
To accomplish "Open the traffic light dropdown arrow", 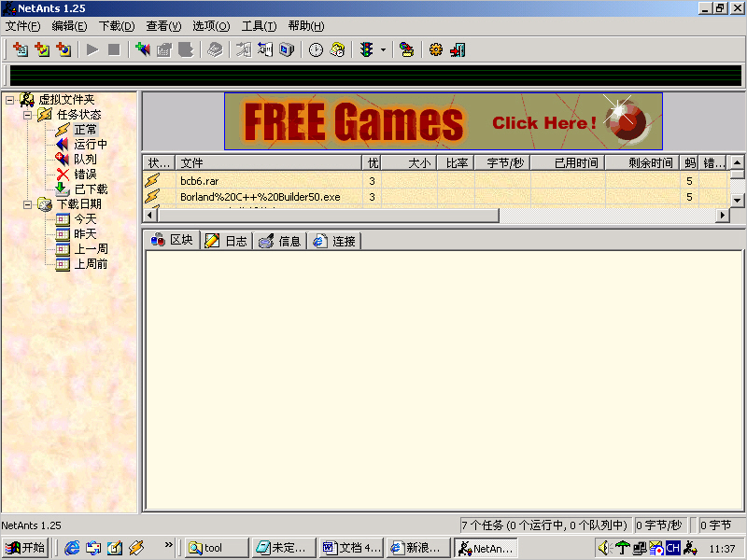I will coord(383,49).
